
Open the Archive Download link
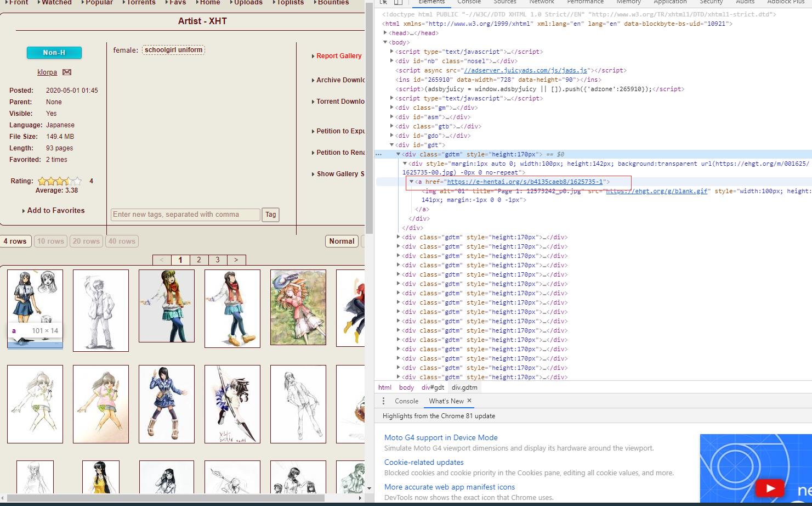[340, 80]
